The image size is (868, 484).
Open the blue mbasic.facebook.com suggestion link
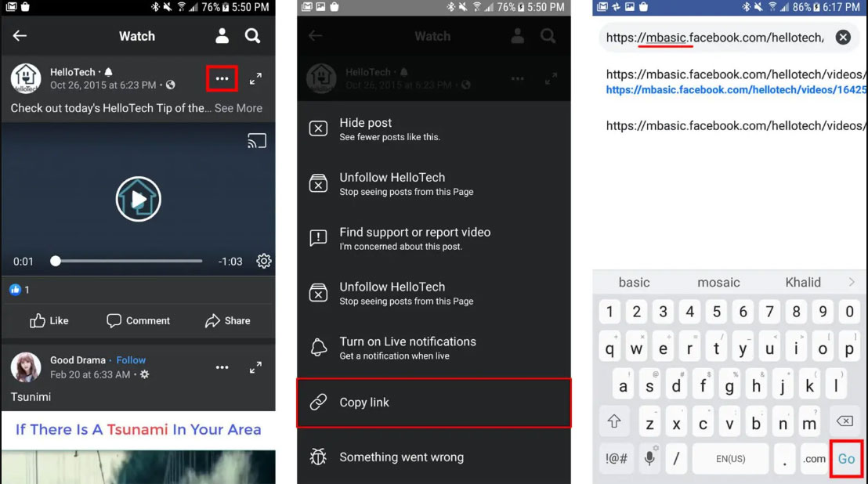736,89
